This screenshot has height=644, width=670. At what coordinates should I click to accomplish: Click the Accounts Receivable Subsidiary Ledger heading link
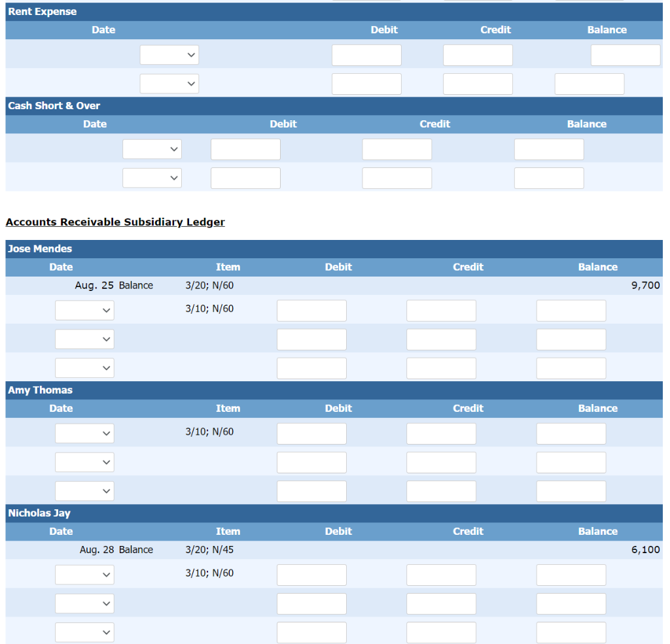tap(115, 222)
